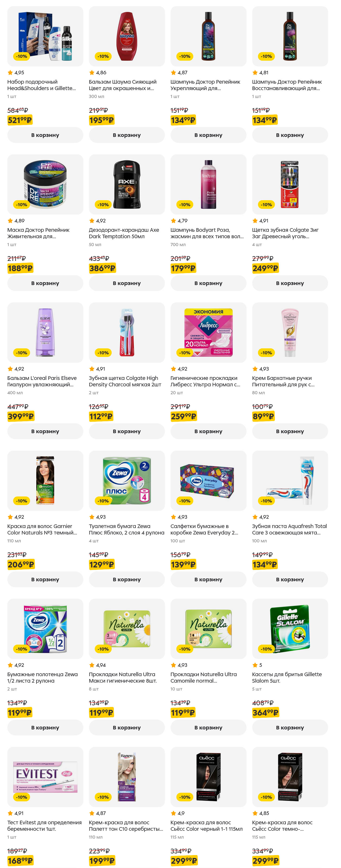Add Gillette Slalom cartridges to cart
This screenshot has width=341, height=868.
click(x=289, y=728)
